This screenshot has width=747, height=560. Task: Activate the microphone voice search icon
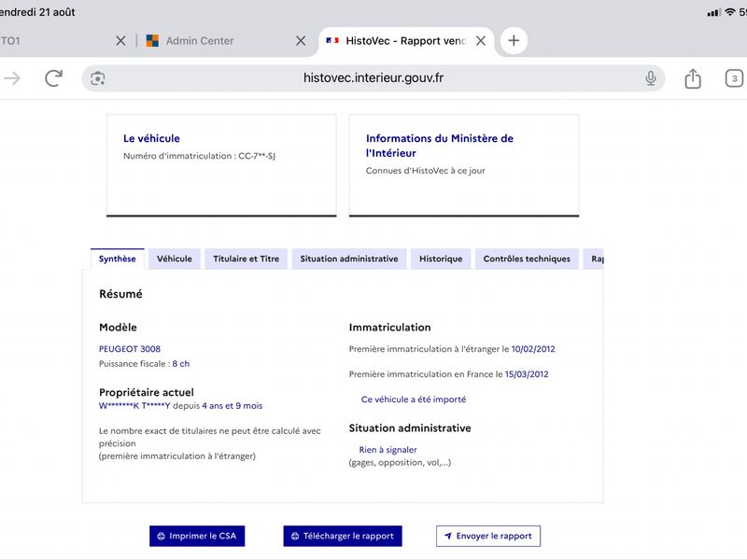[x=650, y=78]
